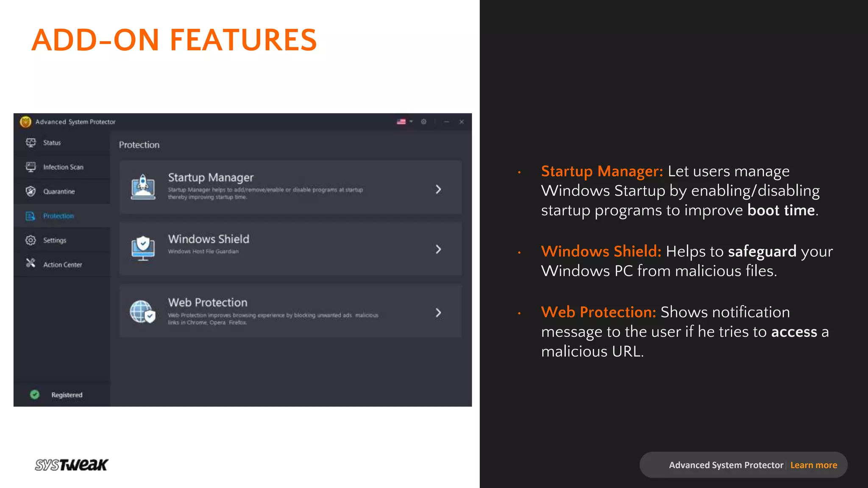The width and height of the screenshot is (868, 488).
Task: Click the Quarantine shield icon
Action: coord(31,191)
